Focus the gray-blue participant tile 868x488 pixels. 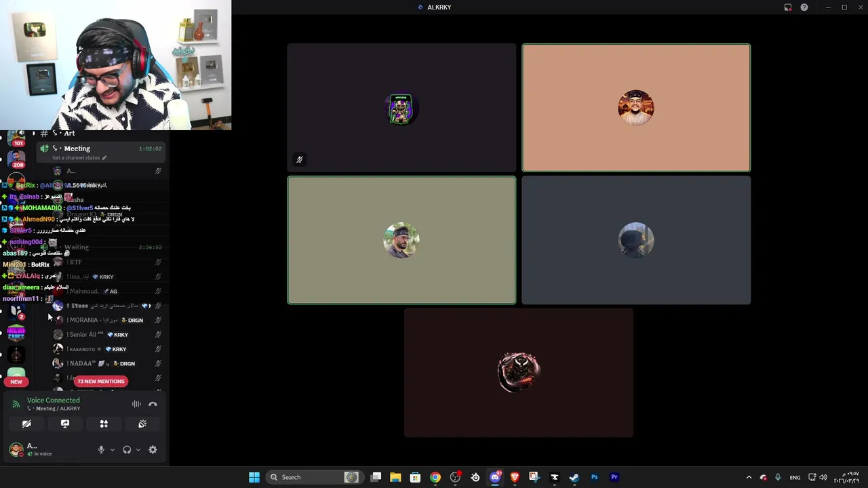pos(636,240)
